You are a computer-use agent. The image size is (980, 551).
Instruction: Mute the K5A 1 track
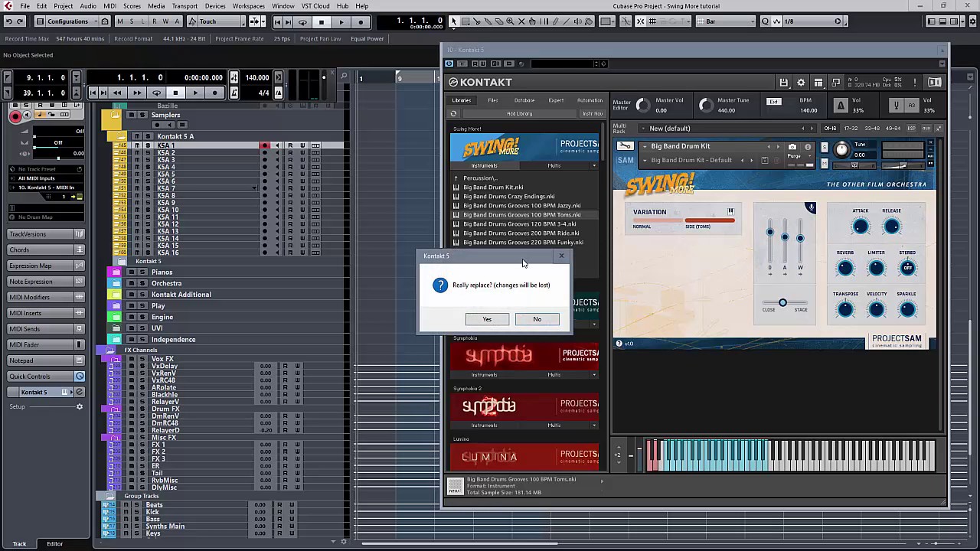[137, 145]
